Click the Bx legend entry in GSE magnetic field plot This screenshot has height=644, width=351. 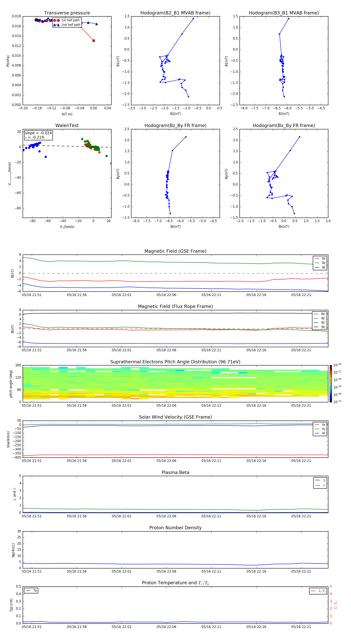[x=320, y=259]
